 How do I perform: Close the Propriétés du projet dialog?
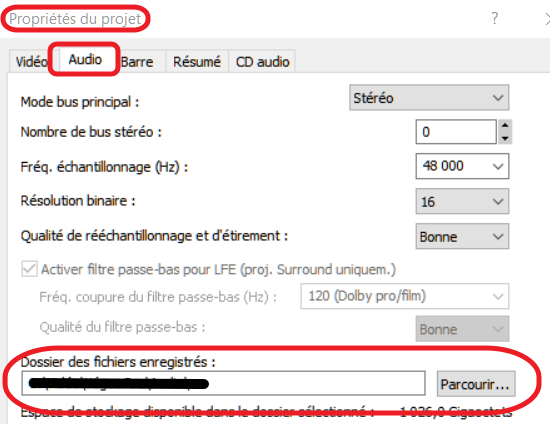coord(547,19)
